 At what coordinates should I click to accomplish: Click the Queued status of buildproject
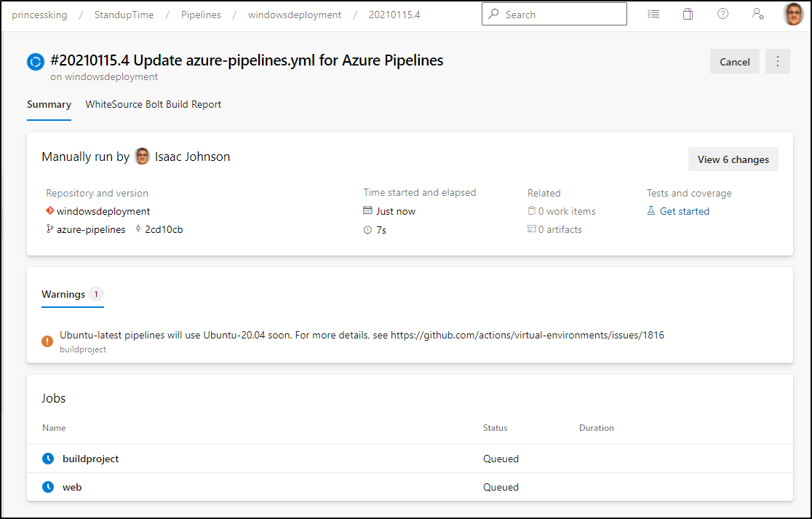501,459
